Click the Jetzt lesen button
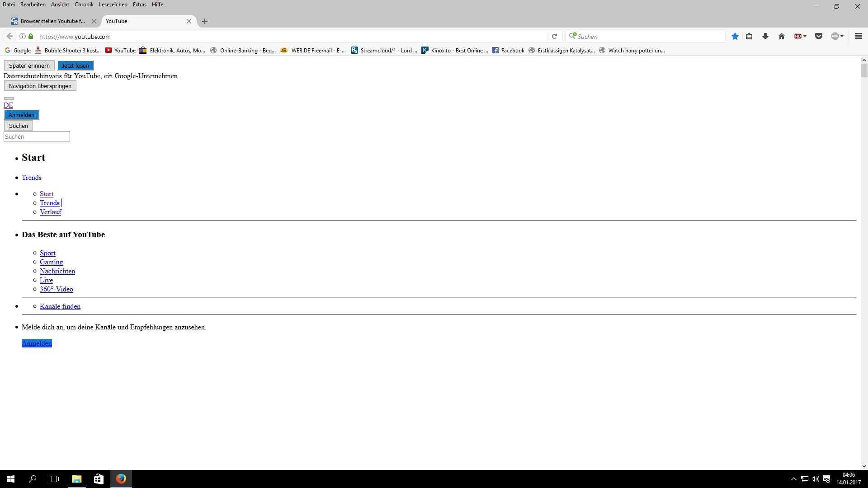868x488 pixels. (x=75, y=66)
